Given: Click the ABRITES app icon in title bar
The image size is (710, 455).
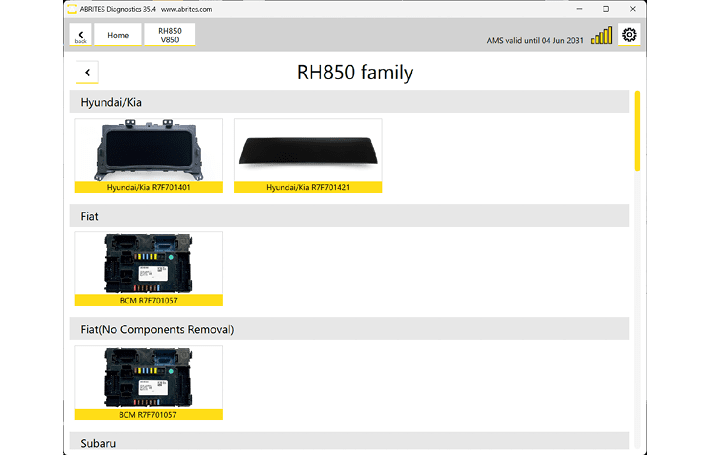Looking at the screenshot, I should click(x=72, y=8).
